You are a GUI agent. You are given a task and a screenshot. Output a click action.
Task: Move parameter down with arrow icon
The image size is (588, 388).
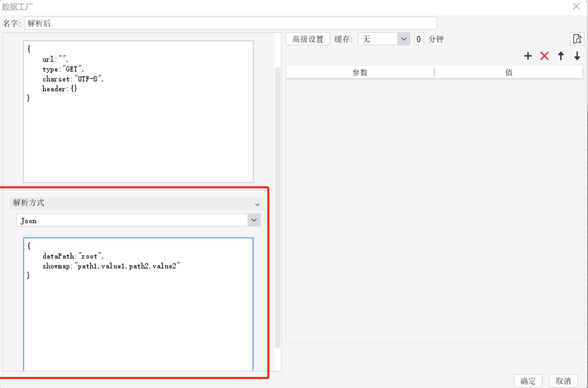577,56
